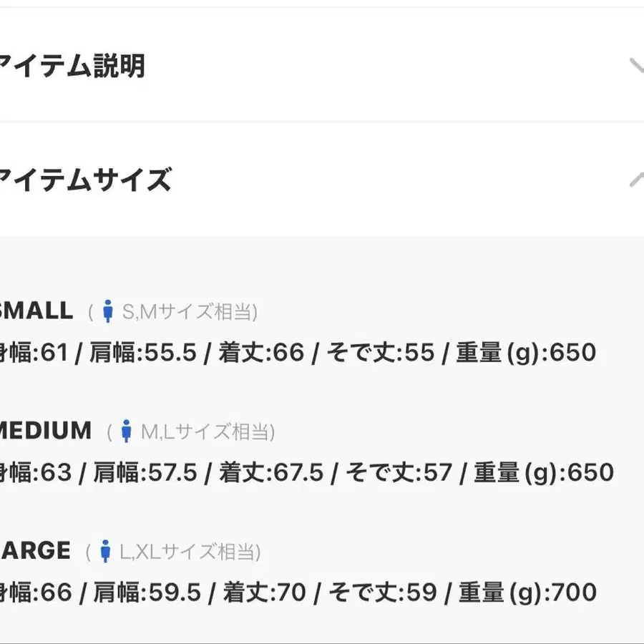Click the blue person icon beside LARGE
The height and width of the screenshot is (644, 644).
106,551
